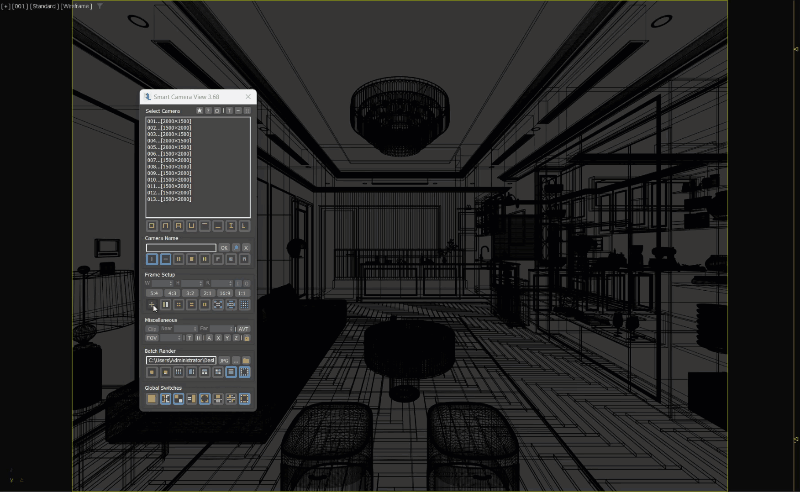Open the [Standard] viewport menu
This screenshot has width=800, height=492.
click(44, 6)
